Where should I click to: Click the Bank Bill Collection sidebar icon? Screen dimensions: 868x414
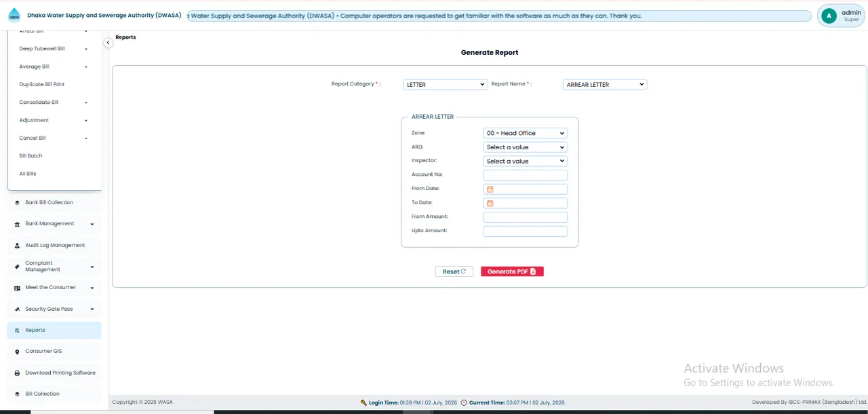coord(17,202)
